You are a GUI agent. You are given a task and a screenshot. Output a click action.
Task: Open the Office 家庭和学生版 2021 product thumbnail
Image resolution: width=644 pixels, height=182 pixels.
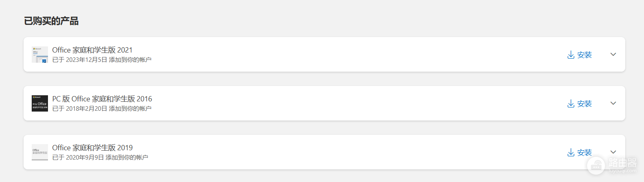40,55
